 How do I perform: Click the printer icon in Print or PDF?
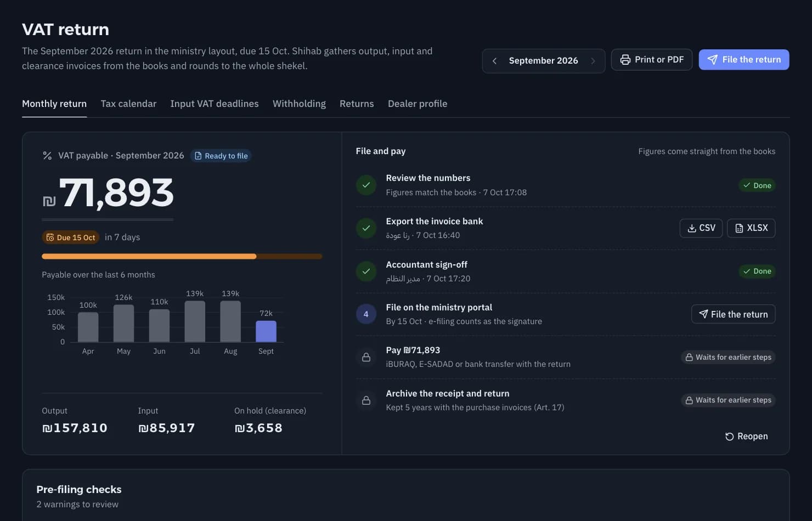(x=625, y=60)
